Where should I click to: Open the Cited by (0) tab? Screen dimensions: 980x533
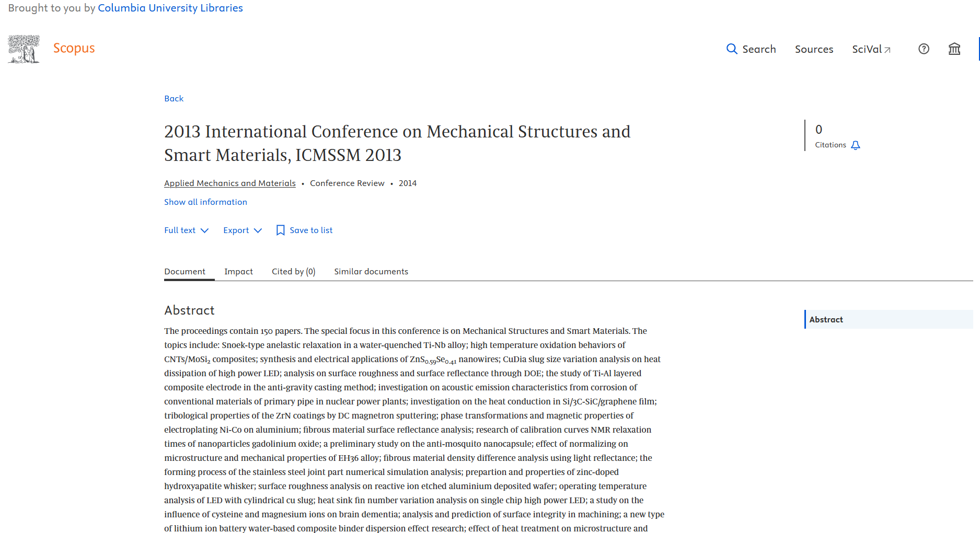(x=293, y=272)
